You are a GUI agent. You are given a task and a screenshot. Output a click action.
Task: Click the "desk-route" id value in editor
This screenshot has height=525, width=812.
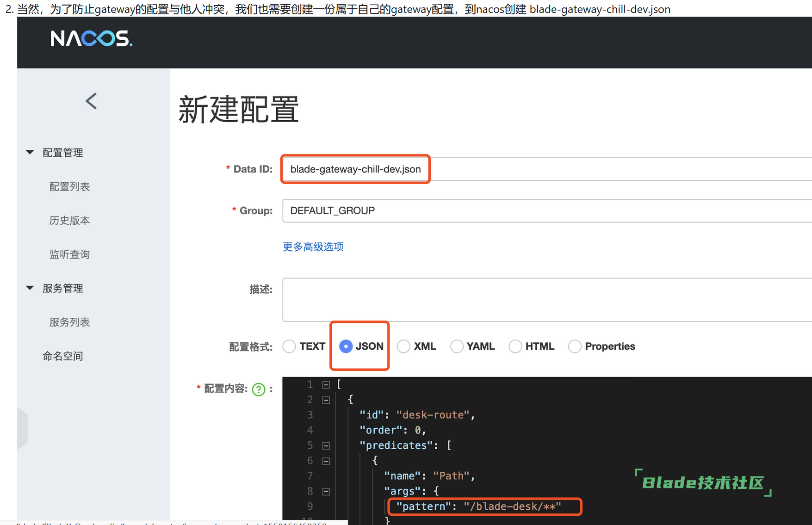click(x=433, y=415)
